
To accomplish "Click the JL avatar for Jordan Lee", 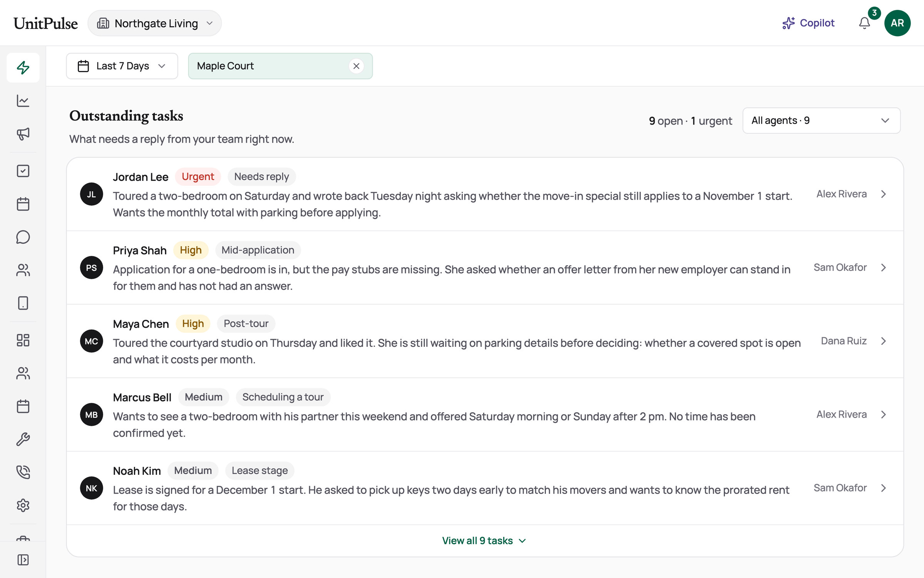I will pos(91,194).
